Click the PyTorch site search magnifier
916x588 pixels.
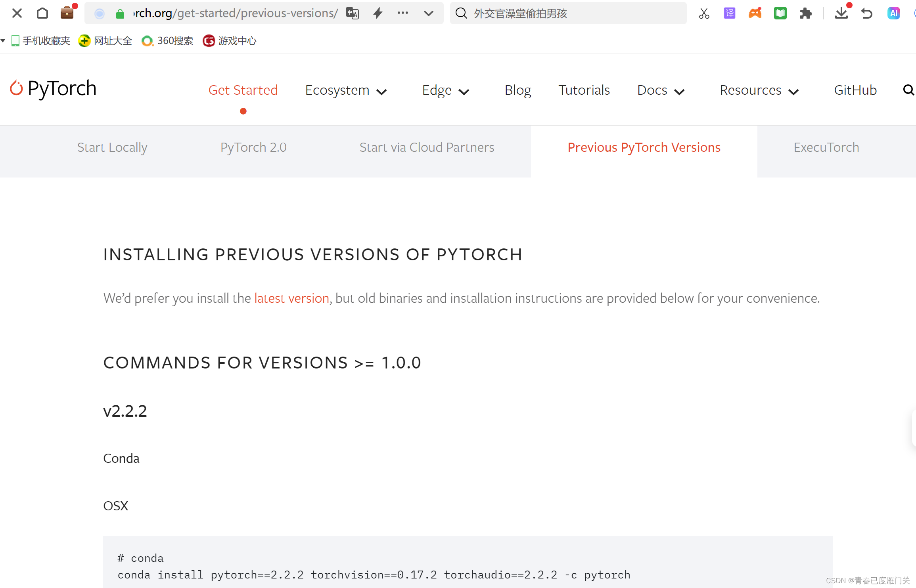[x=908, y=90]
